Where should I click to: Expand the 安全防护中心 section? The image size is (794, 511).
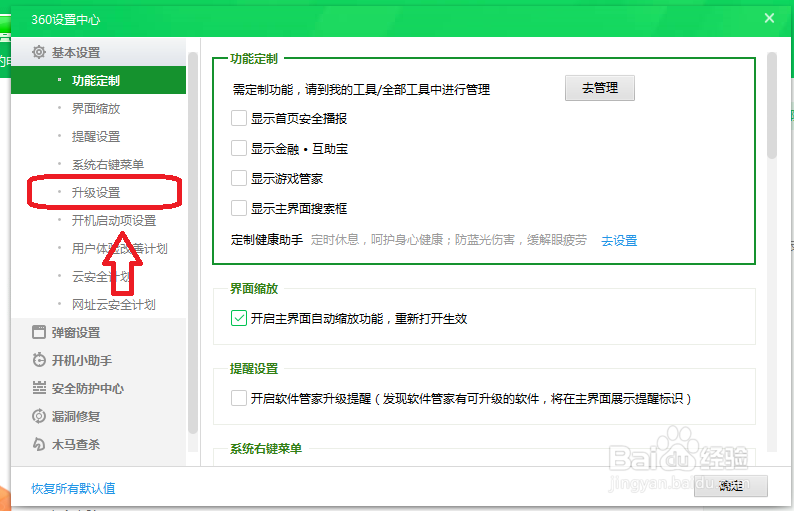pyautogui.click(x=98, y=388)
